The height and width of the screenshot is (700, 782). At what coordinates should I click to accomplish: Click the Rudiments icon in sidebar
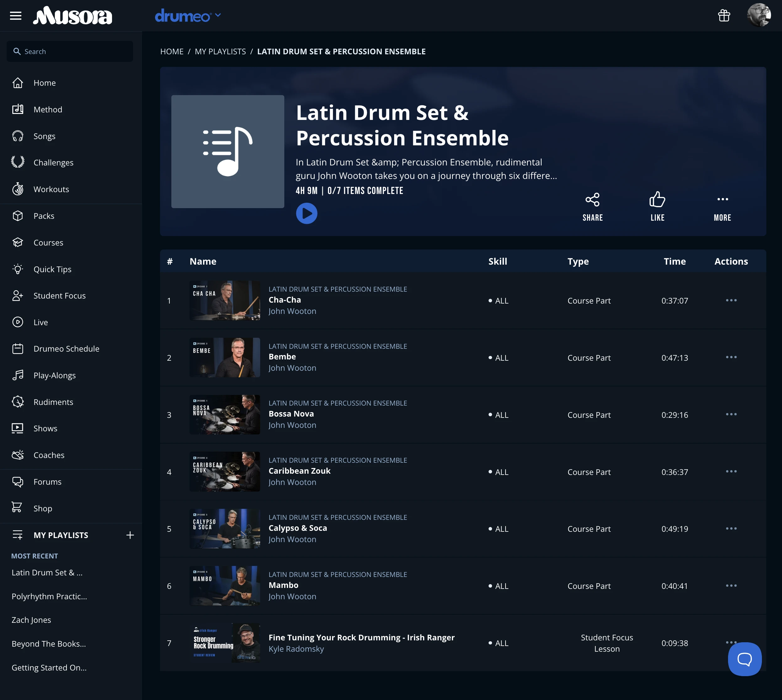18,401
